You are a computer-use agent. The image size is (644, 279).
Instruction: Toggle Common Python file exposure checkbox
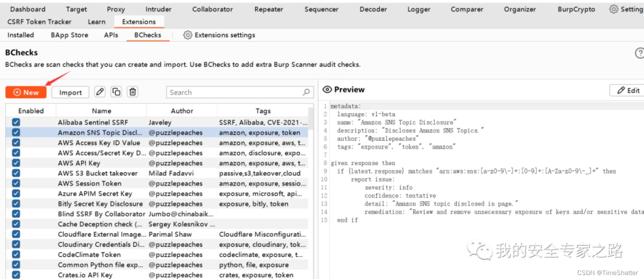tap(16, 265)
